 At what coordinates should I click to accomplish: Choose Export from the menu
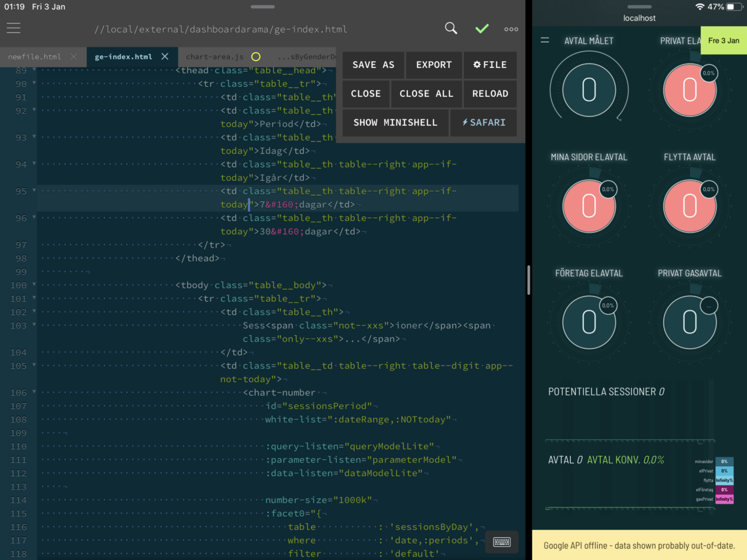[434, 65]
